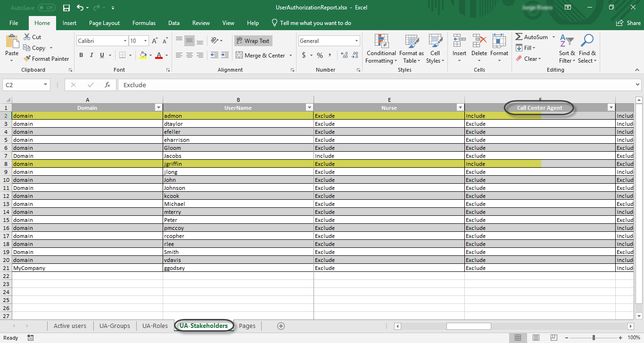Click AutoSum button

pos(531,37)
